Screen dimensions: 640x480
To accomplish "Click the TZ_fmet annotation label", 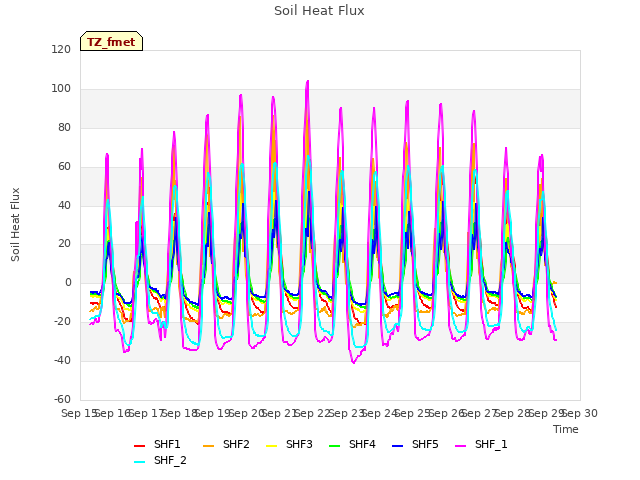I will pyautogui.click(x=111, y=41).
